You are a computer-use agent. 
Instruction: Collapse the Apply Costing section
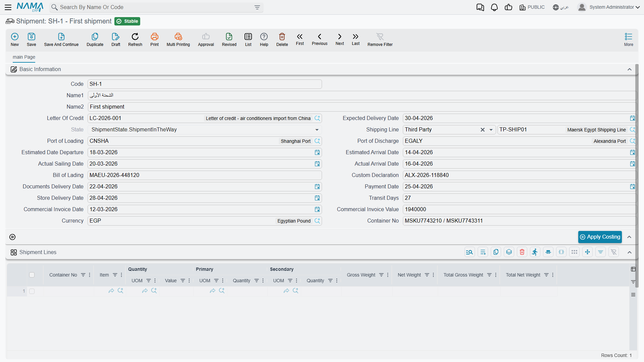[x=629, y=237]
